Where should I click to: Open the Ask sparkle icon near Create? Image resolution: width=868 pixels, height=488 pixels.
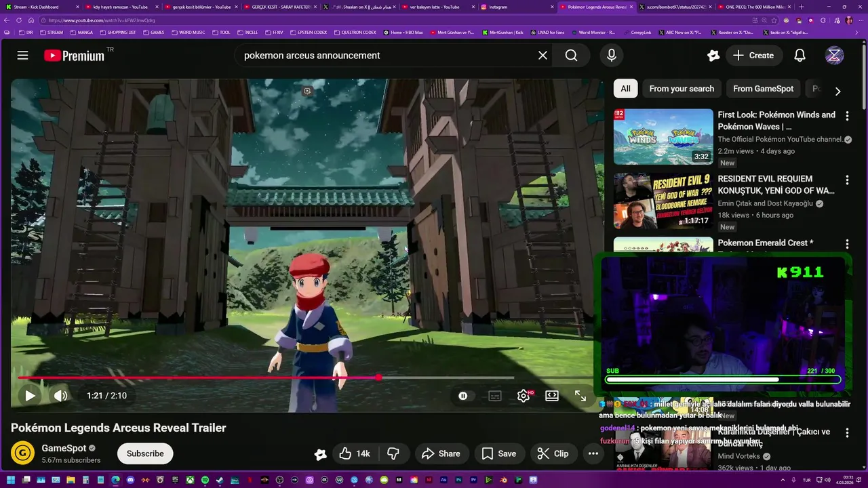(x=713, y=56)
